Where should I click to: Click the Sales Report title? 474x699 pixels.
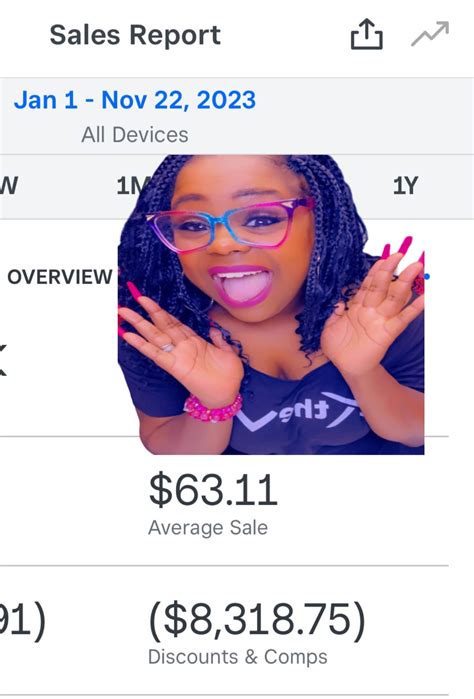[x=135, y=35]
